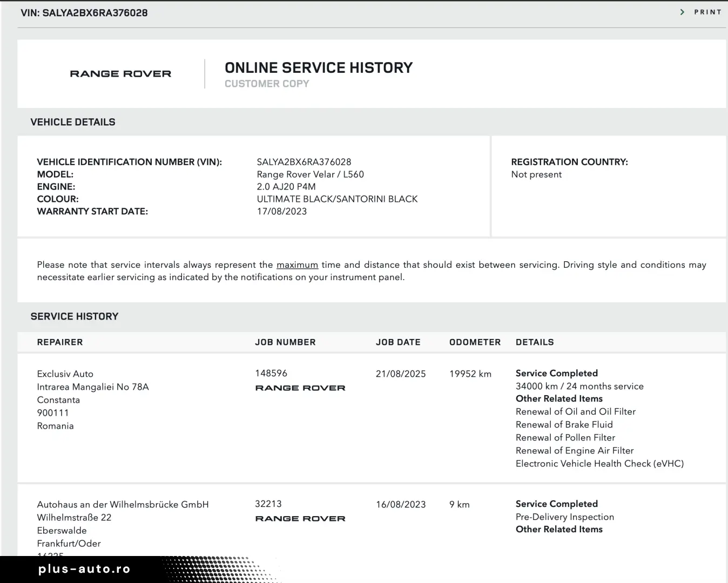Click address Intrarea Mangaliei No 78A
The image size is (728, 583).
coord(93,387)
